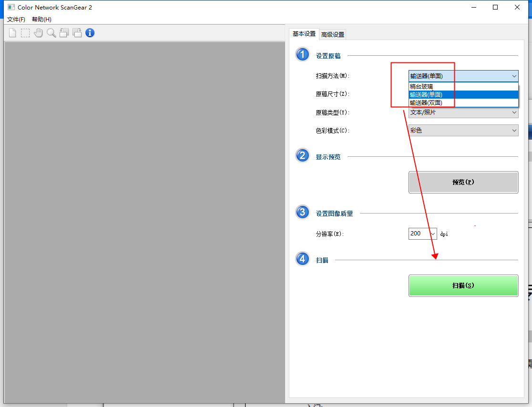This screenshot has width=532, height=407.
Task: Open the 色彩模式 dropdown showing 彩色
Action: tap(463, 131)
